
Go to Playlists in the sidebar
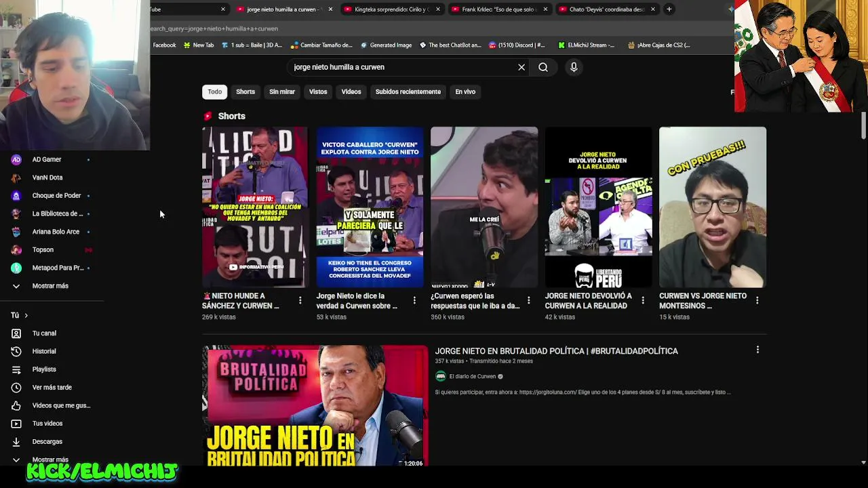pos(44,369)
